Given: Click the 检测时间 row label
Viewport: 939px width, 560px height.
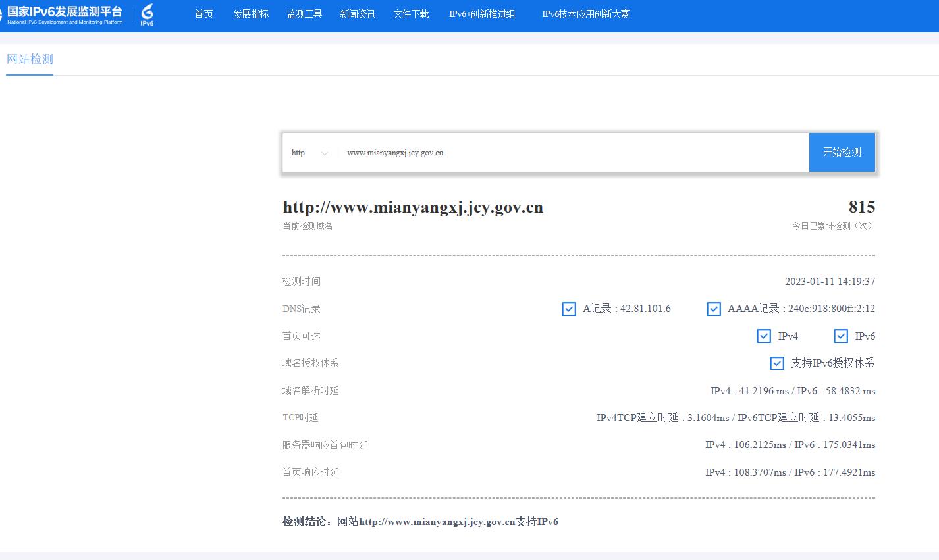Looking at the screenshot, I should click(302, 282).
